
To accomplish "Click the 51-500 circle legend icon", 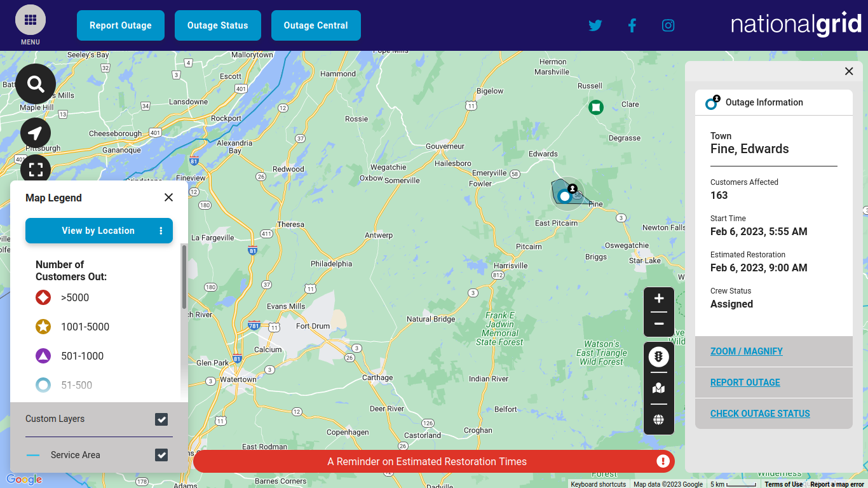I will coord(43,385).
